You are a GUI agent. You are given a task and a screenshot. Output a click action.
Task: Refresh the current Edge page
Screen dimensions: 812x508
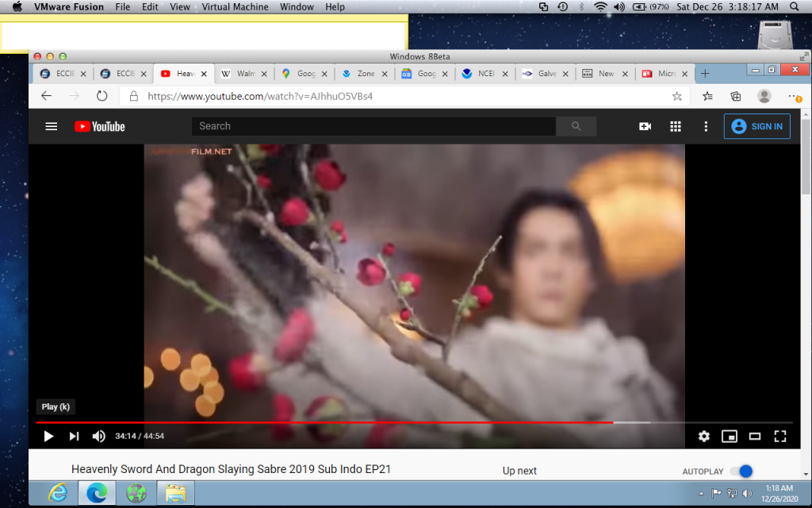coord(102,96)
